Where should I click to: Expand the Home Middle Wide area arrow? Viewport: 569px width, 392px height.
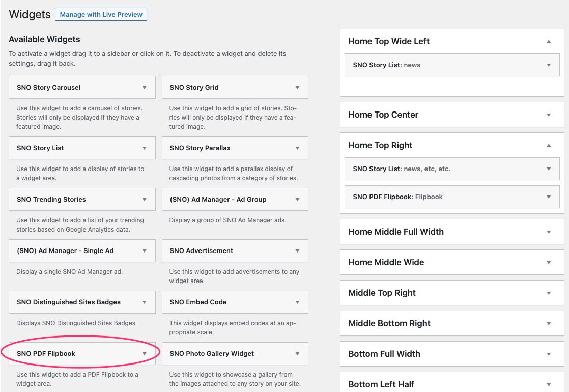click(x=549, y=262)
